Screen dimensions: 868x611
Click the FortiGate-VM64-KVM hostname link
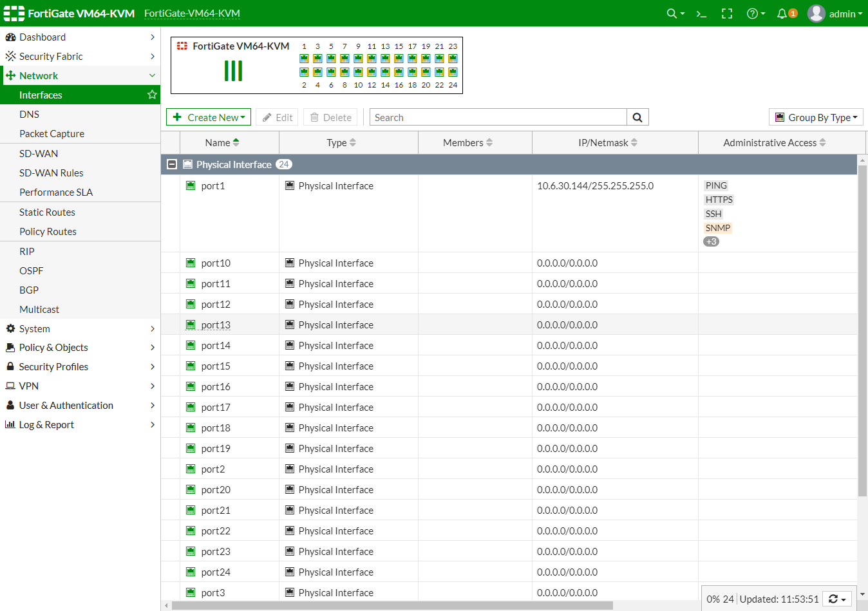pos(192,14)
